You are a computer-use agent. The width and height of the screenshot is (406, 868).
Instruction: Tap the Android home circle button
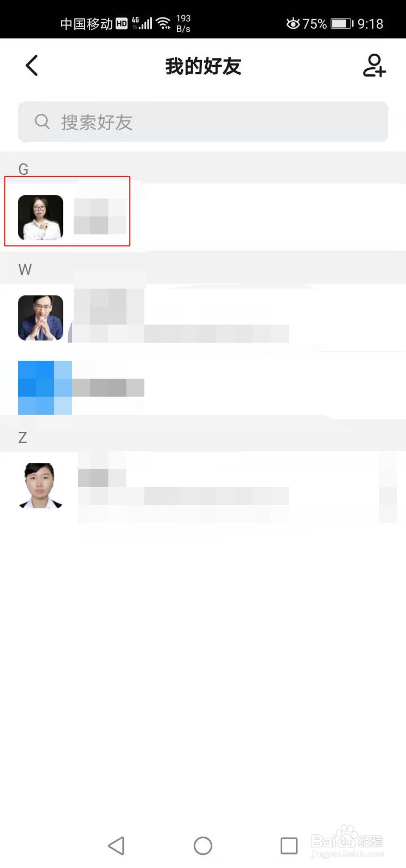(x=203, y=845)
